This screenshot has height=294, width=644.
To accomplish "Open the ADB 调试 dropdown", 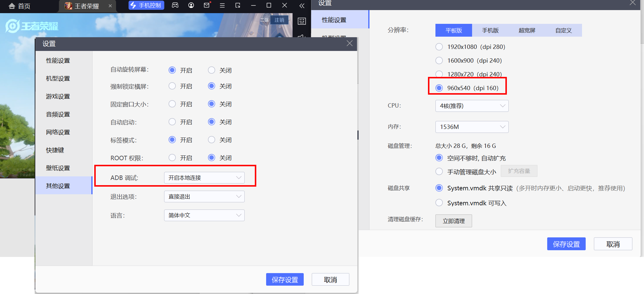I will pos(204,178).
